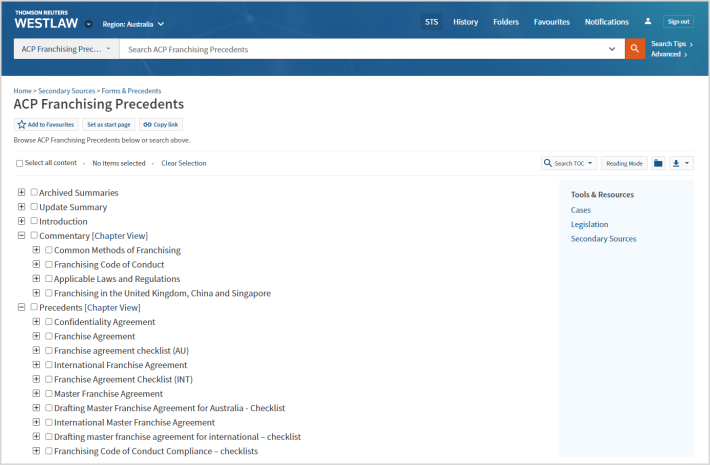Click the download icon button

pyautogui.click(x=676, y=163)
